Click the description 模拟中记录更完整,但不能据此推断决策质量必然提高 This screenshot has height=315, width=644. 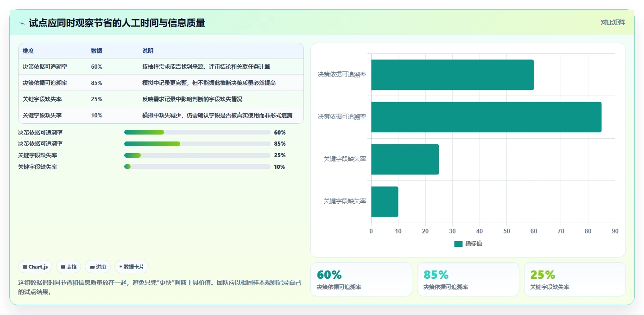(209, 83)
